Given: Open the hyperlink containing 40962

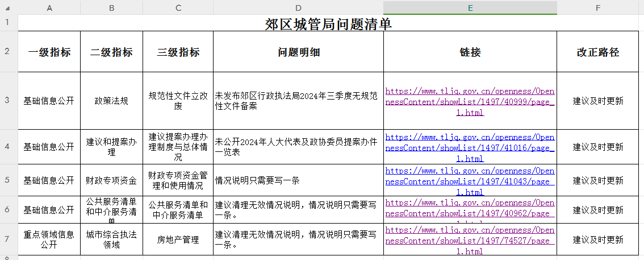Looking at the screenshot, I should [x=470, y=209].
